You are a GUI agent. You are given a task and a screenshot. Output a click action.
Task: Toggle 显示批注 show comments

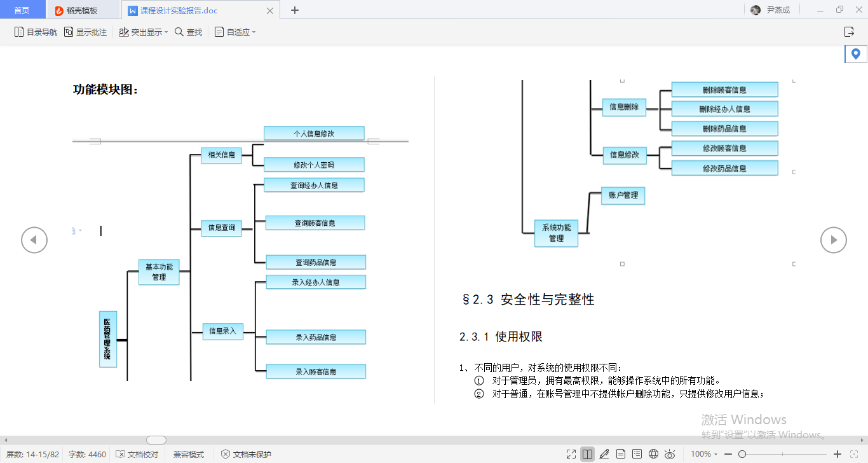(86, 32)
